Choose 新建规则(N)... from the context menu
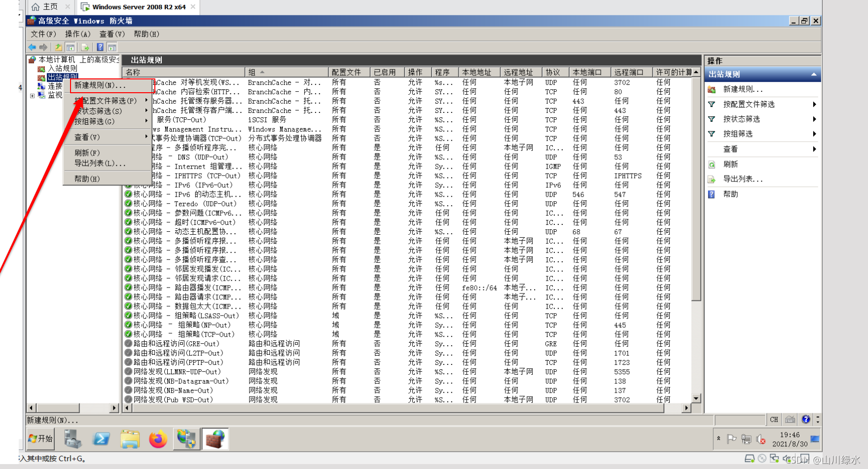The height and width of the screenshot is (469, 868). (x=100, y=85)
